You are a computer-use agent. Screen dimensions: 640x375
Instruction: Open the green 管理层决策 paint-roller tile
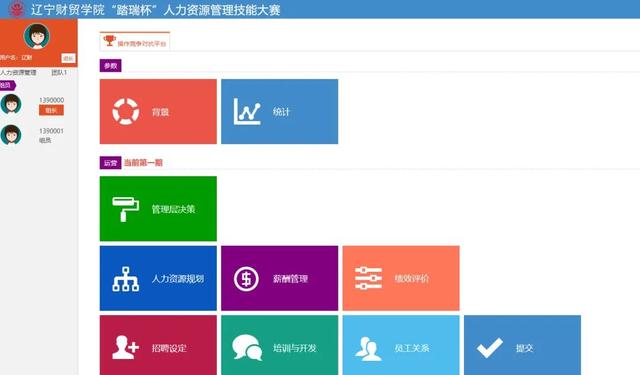[x=158, y=209]
